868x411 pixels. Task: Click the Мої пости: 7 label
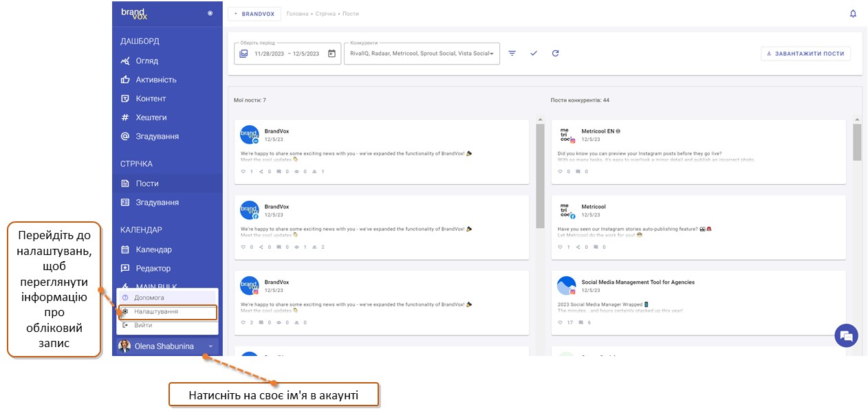pos(250,100)
